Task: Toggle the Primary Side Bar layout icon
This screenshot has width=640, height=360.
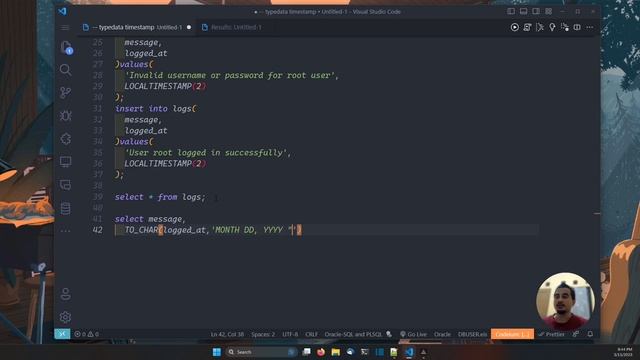Action: 511,11
